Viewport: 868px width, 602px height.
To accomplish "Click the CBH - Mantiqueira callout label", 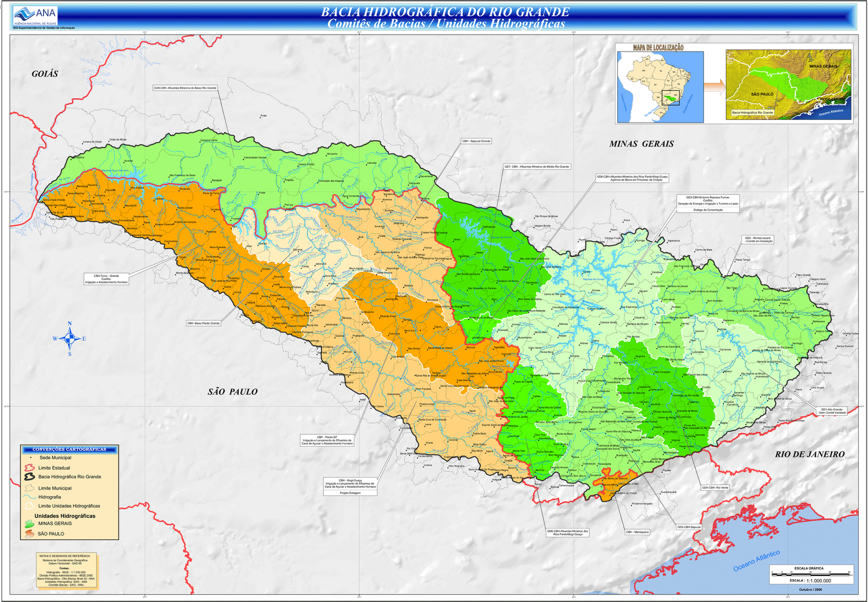I will click(x=637, y=532).
